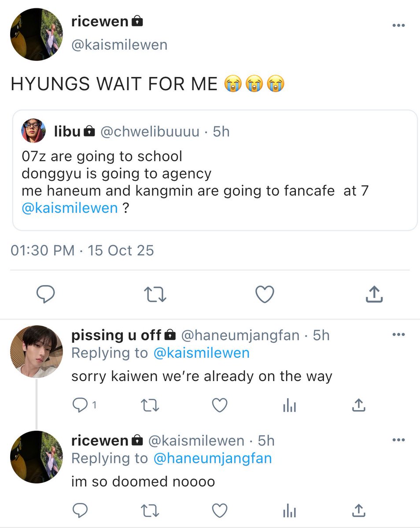Screen dimensions: 420x528
Task: View analytics of 'im so doomed' reply
Action: click(289, 510)
